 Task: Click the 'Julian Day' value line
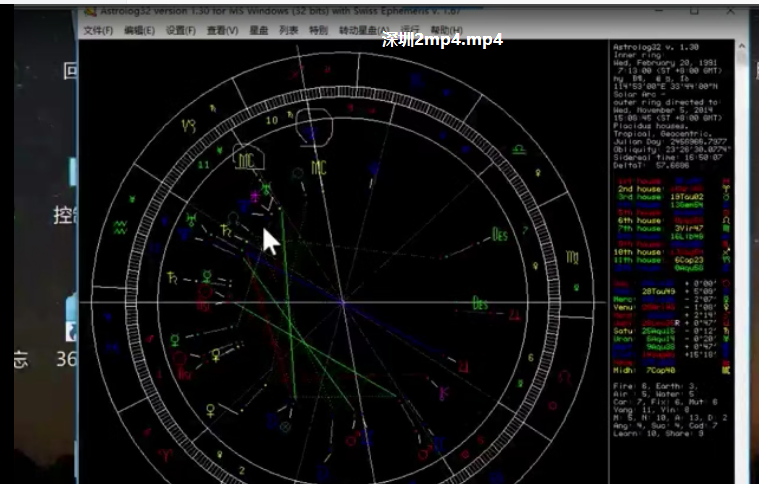[x=670, y=142]
